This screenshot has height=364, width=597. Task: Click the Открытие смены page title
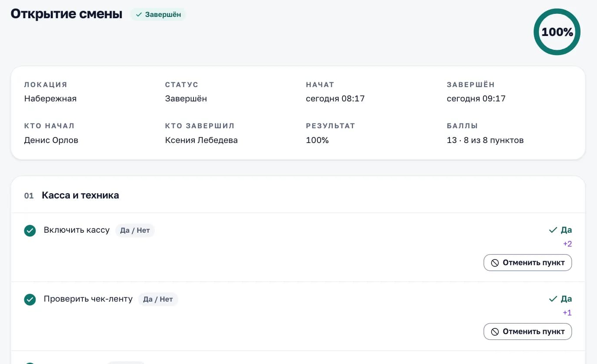coord(66,14)
